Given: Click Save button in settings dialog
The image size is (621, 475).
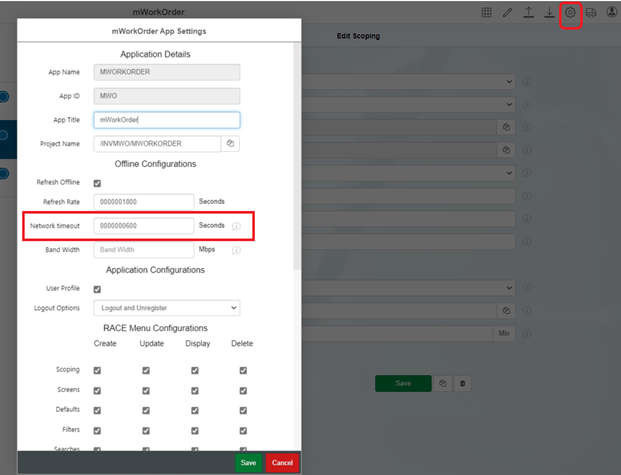Looking at the screenshot, I should pos(249,463).
